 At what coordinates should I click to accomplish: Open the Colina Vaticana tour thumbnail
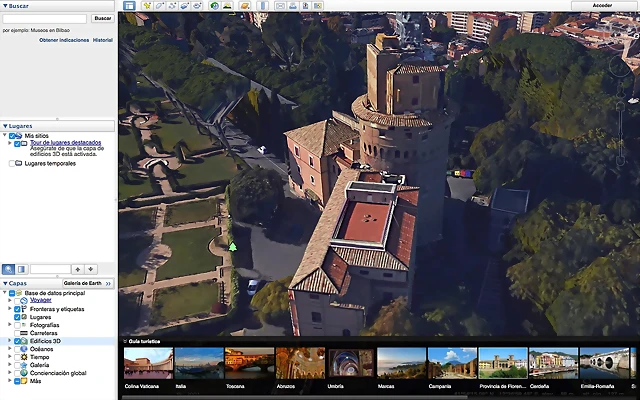(x=148, y=363)
